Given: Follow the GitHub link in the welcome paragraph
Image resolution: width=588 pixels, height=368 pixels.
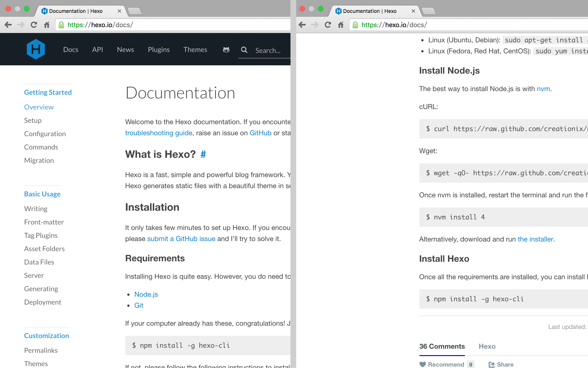Looking at the screenshot, I should tap(260, 133).
